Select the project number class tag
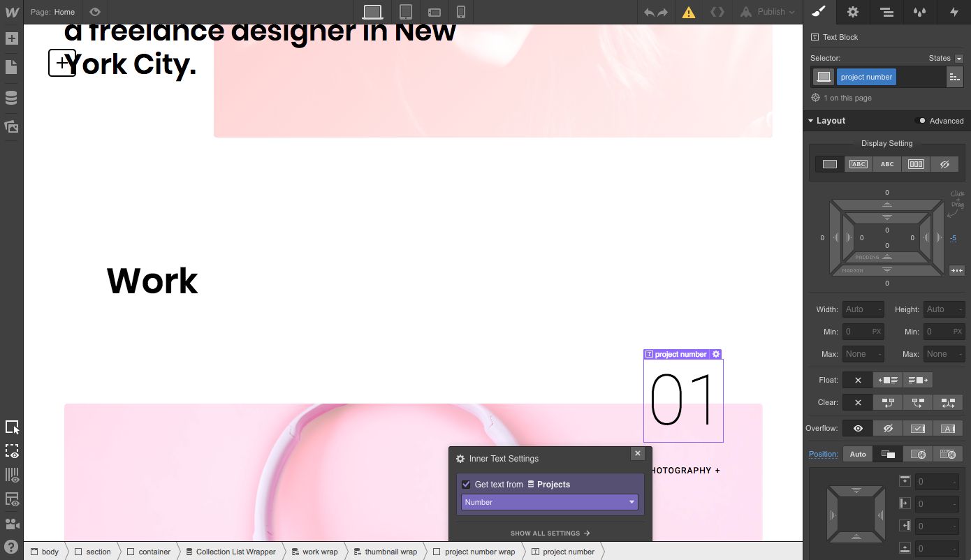 pos(866,77)
